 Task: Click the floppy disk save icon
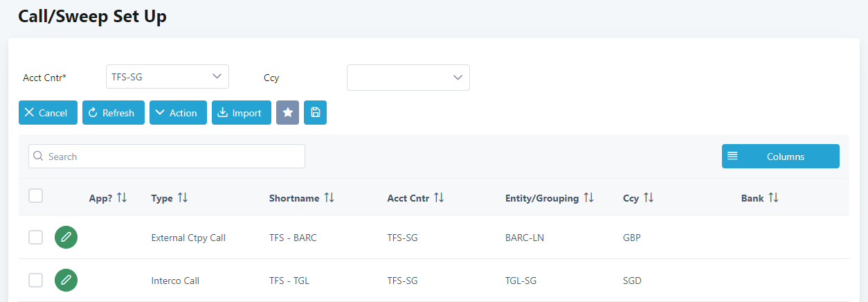coord(315,113)
